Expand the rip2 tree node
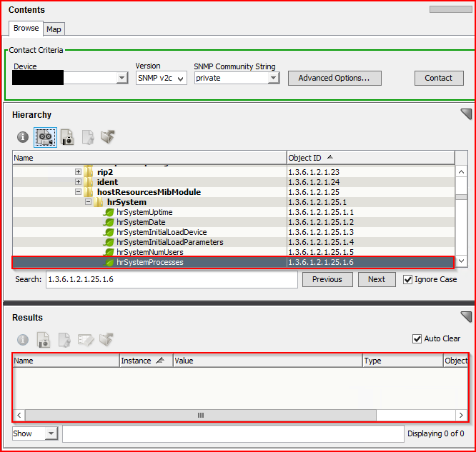476x452 pixels. [79, 172]
